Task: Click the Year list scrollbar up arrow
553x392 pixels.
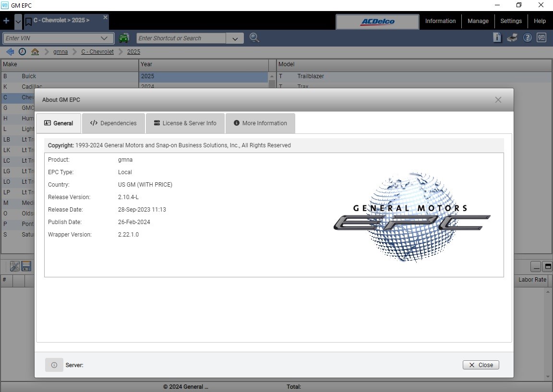Action: click(272, 76)
